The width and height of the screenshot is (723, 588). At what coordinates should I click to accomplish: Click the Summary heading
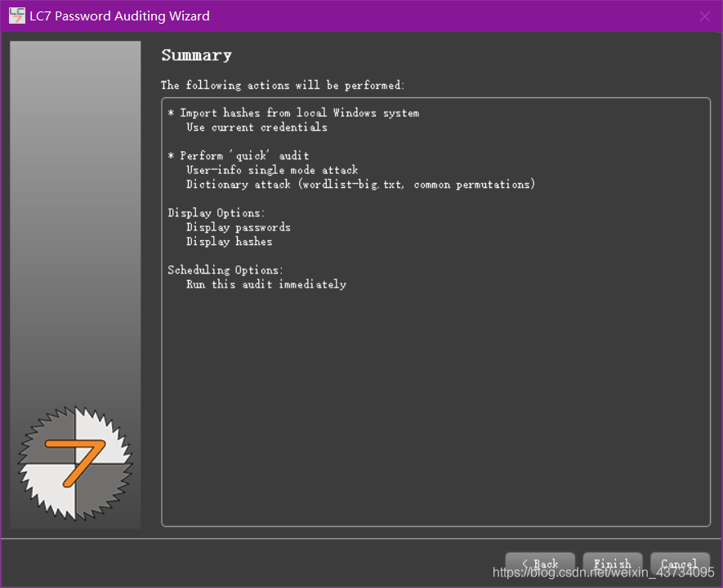tap(196, 56)
